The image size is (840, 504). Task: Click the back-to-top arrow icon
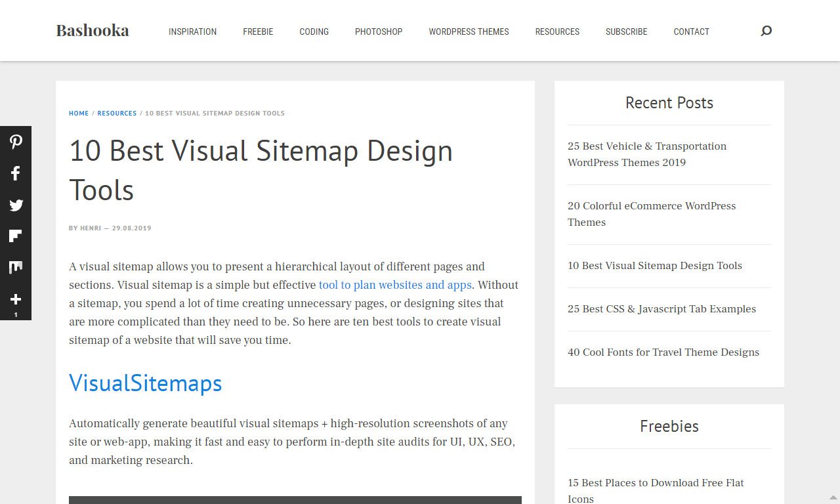point(833,497)
